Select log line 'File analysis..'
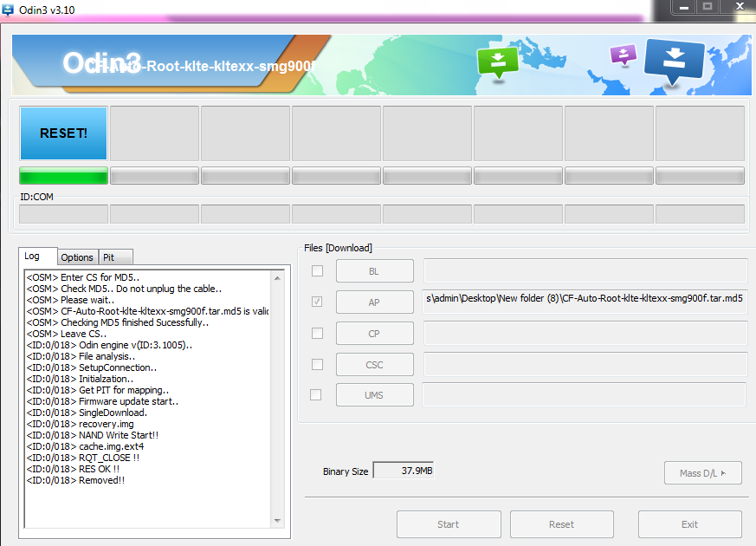Image resolution: width=756 pixels, height=546 pixels. coord(81,356)
